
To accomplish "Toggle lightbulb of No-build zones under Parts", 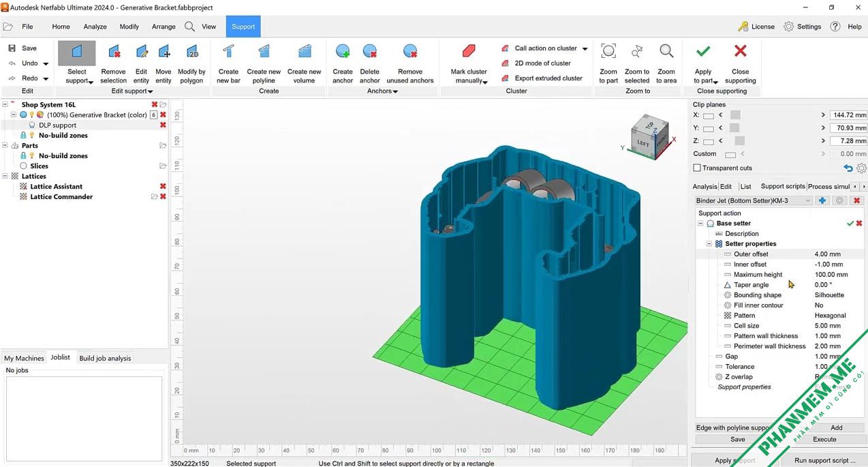I will (31, 156).
